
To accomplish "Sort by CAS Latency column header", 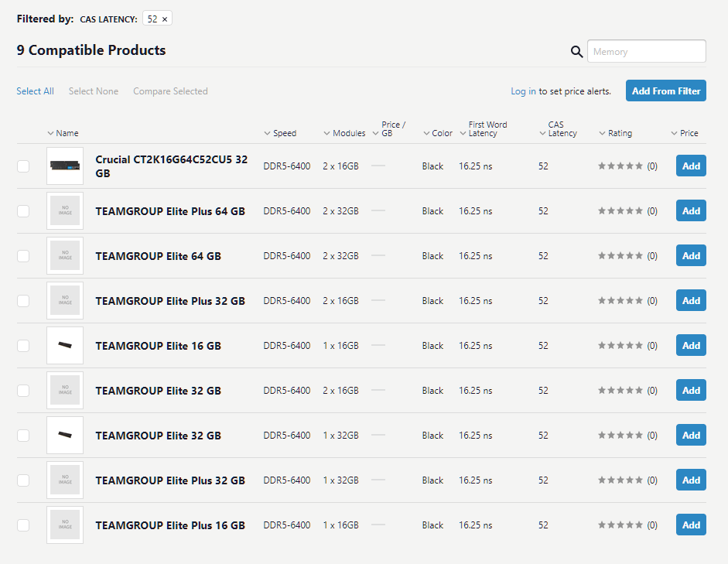I will 558,129.
